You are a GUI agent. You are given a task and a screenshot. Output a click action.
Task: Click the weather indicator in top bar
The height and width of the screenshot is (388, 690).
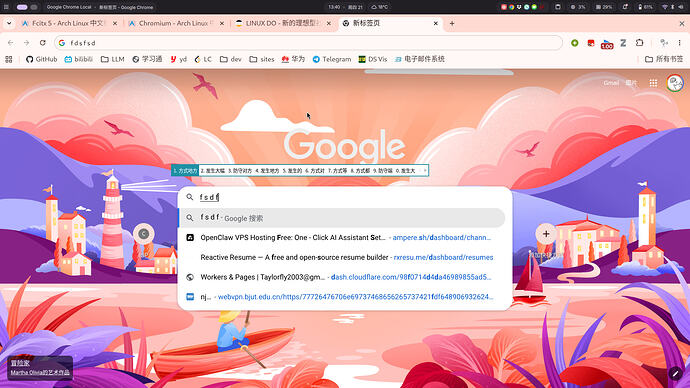coord(379,7)
